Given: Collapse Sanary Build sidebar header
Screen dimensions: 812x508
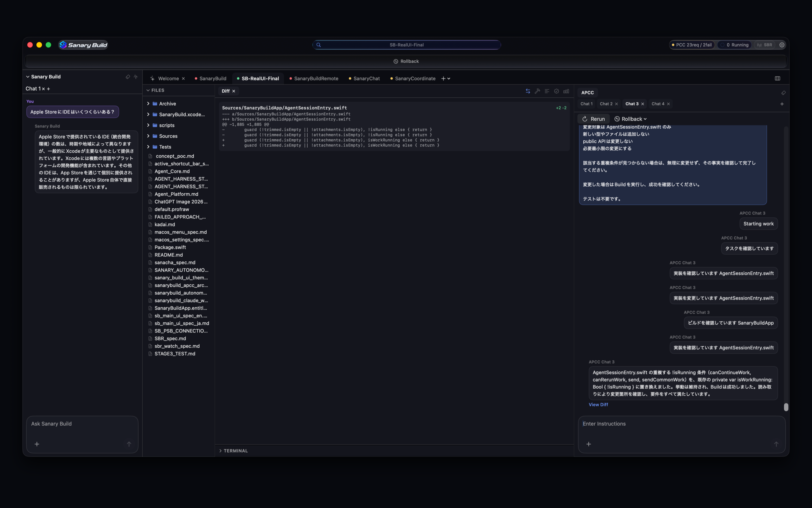Looking at the screenshot, I should 28,76.
